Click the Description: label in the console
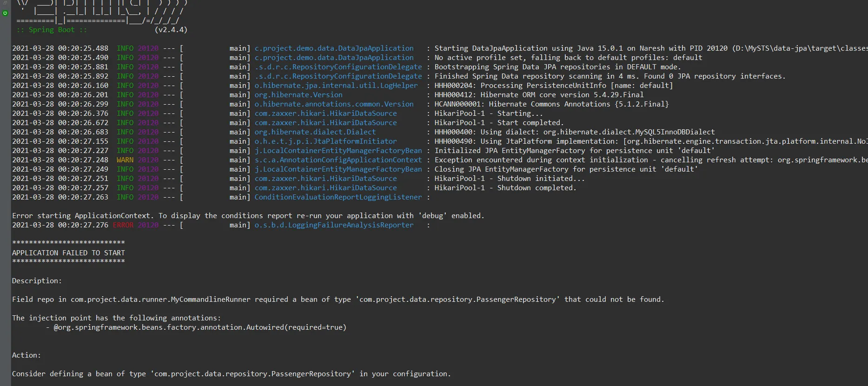This screenshot has height=386, width=868. (x=37, y=281)
